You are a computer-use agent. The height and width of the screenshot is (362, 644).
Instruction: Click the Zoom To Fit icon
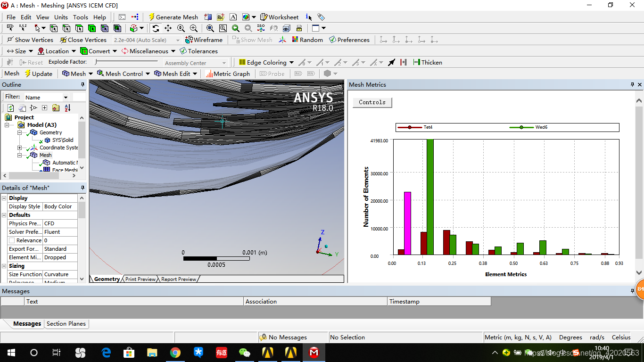click(x=210, y=28)
